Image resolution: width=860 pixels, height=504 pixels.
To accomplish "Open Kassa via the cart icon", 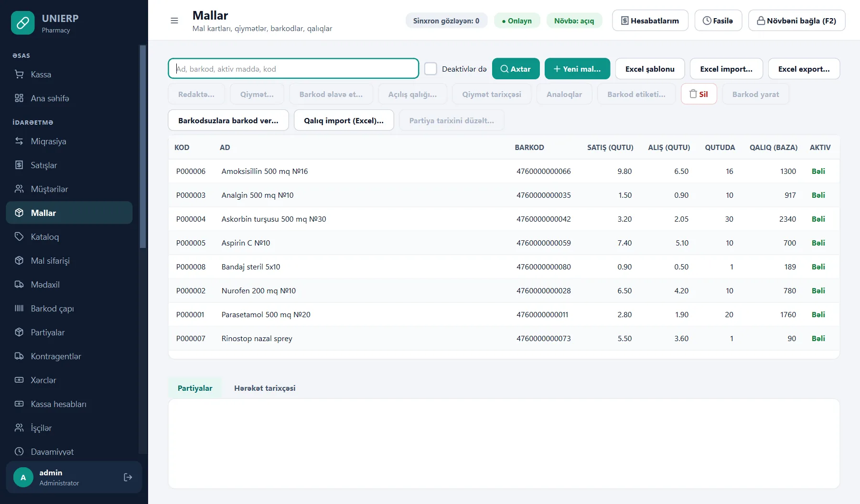I will (19, 75).
